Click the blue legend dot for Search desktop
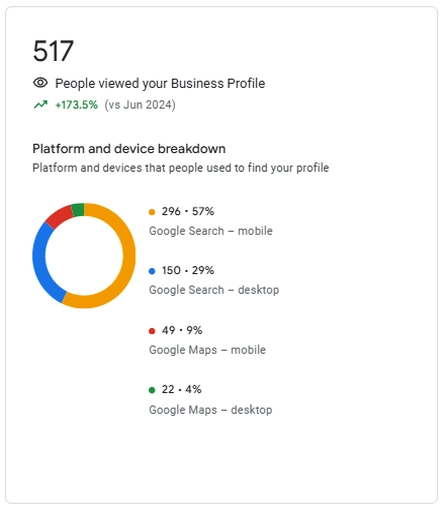The image size is (443, 510). tap(152, 271)
